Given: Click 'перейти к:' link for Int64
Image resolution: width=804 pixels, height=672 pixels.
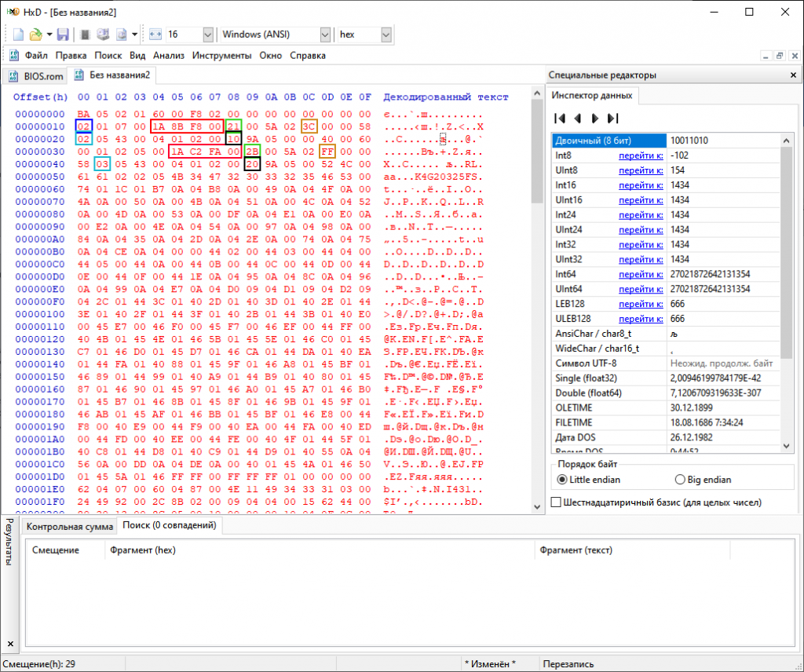Looking at the screenshot, I should pos(641,274).
